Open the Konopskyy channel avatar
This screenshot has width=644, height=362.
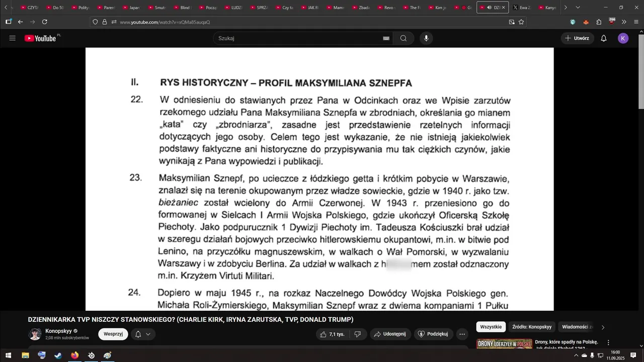(35, 334)
